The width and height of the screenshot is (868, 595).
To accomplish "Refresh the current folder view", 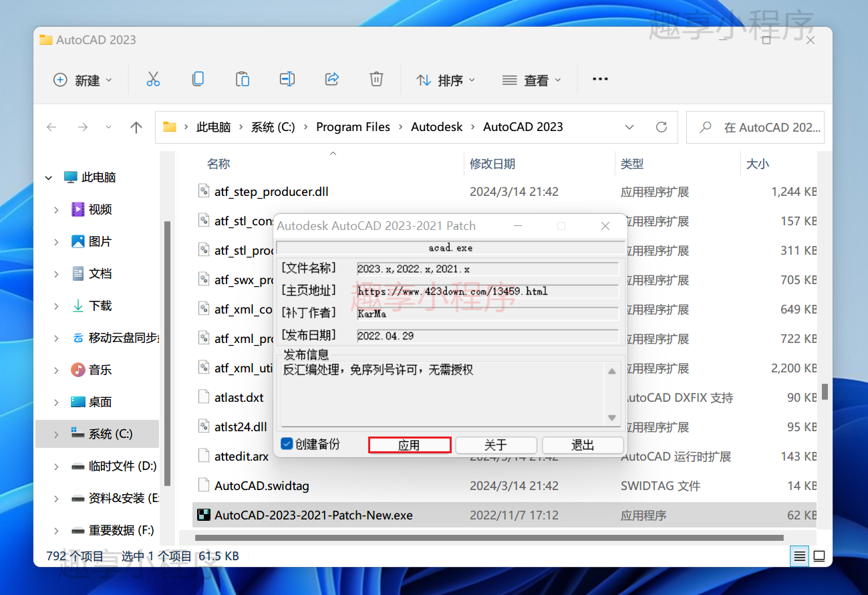I will tap(662, 127).
